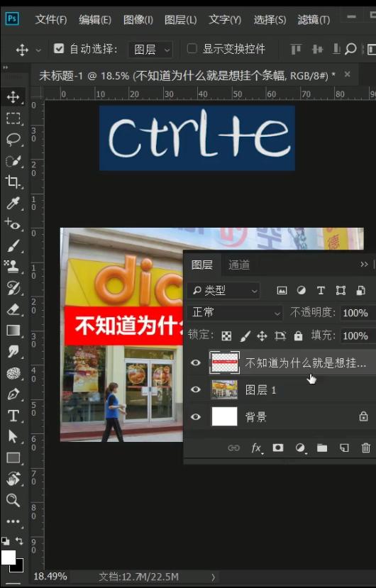Open status bar info arrow
This screenshot has height=588, width=376.
pos(213,577)
